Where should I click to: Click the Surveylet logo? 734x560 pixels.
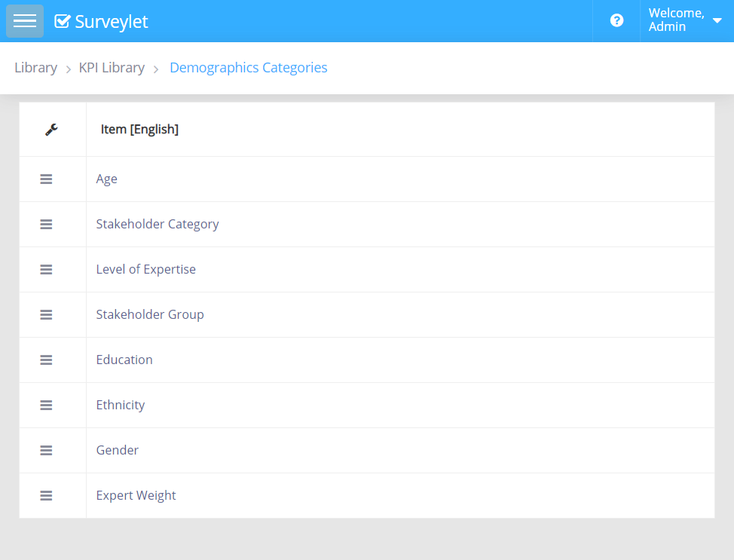click(102, 22)
